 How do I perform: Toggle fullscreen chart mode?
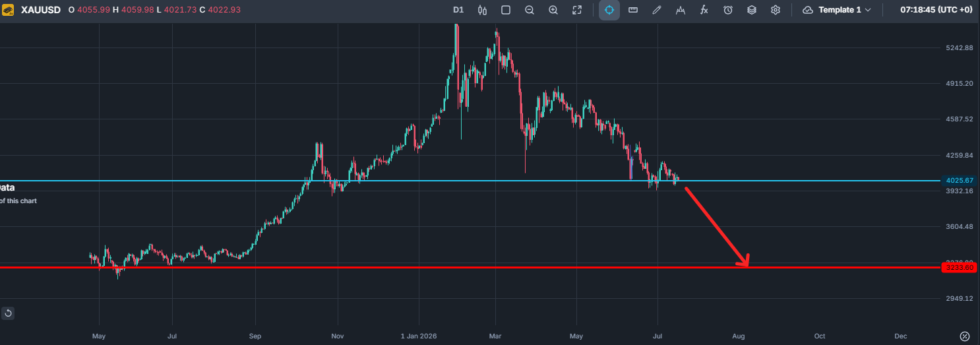pyautogui.click(x=577, y=10)
